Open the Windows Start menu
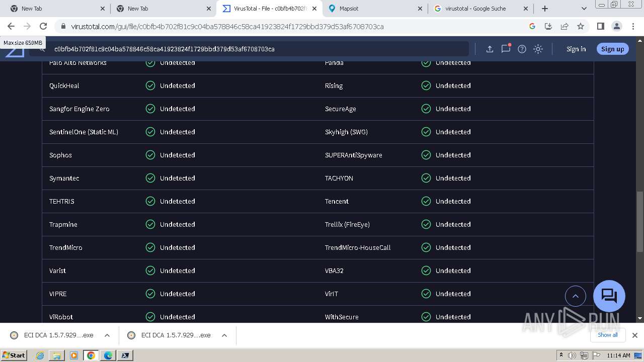 click(x=14, y=355)
